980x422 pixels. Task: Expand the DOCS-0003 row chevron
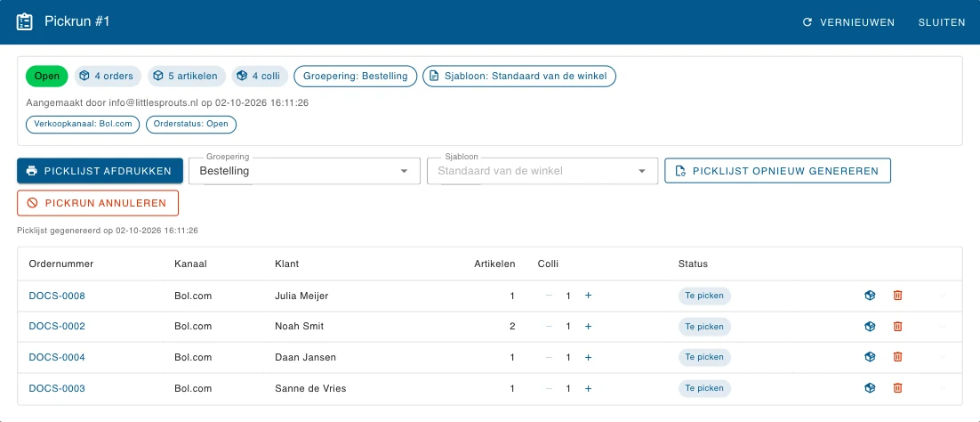(x=943, y=388)
